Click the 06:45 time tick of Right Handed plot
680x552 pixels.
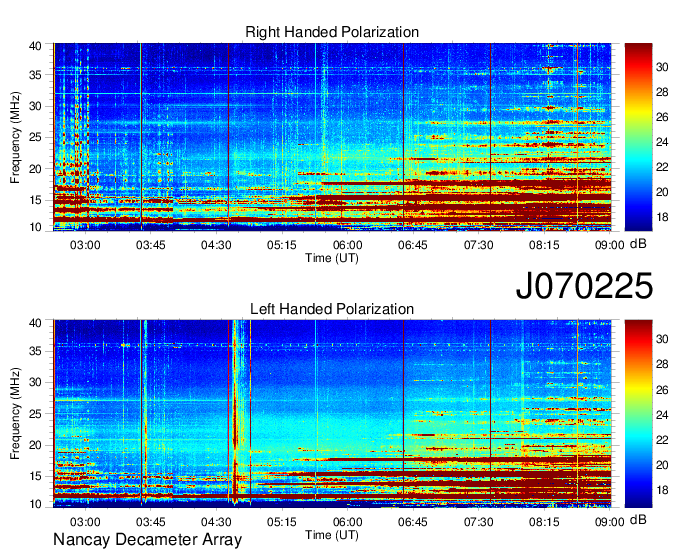click(413, 245)
